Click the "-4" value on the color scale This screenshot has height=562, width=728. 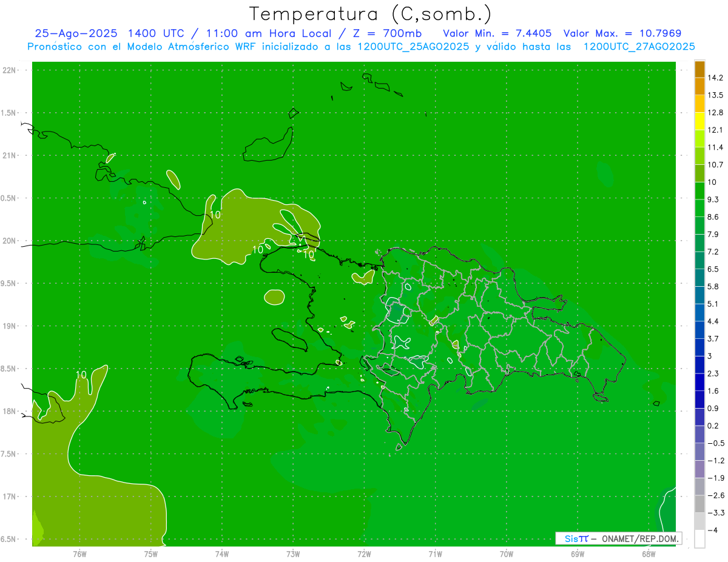712,530
